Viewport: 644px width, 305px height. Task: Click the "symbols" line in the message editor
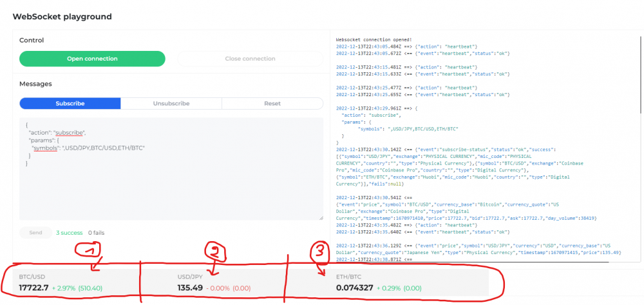coord(88,148)
